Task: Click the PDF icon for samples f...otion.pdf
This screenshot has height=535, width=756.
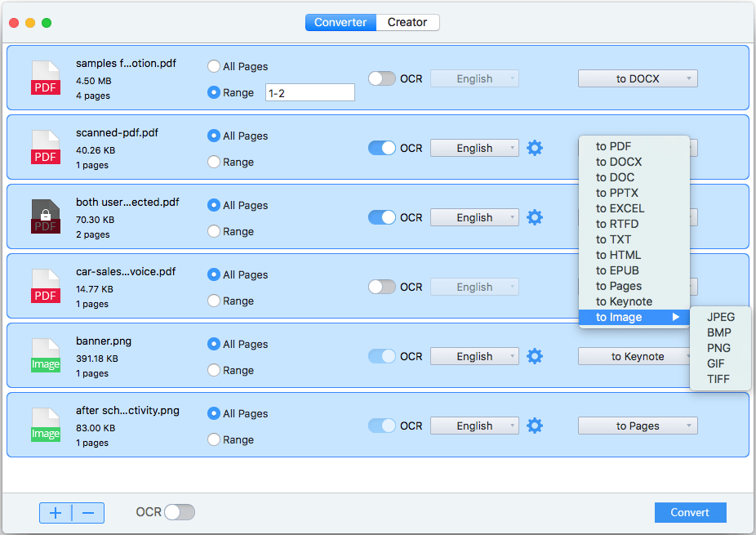Action: (x=45, y=78)
